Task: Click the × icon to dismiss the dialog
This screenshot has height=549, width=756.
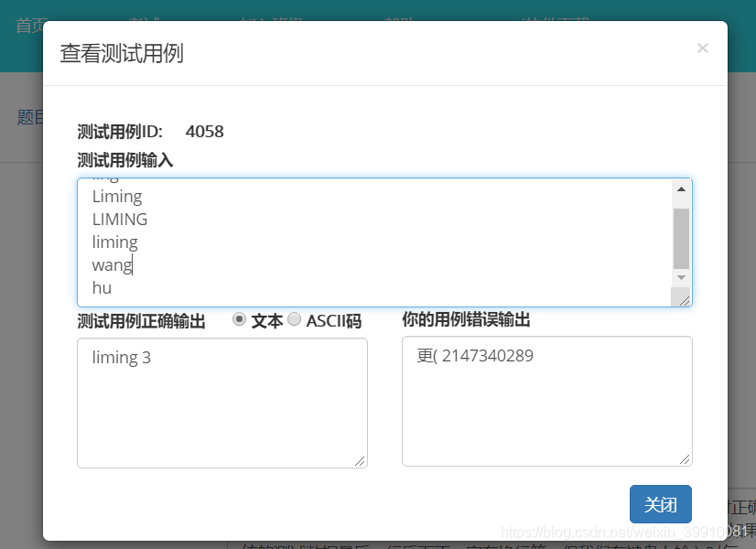Action: pos(703,48)
